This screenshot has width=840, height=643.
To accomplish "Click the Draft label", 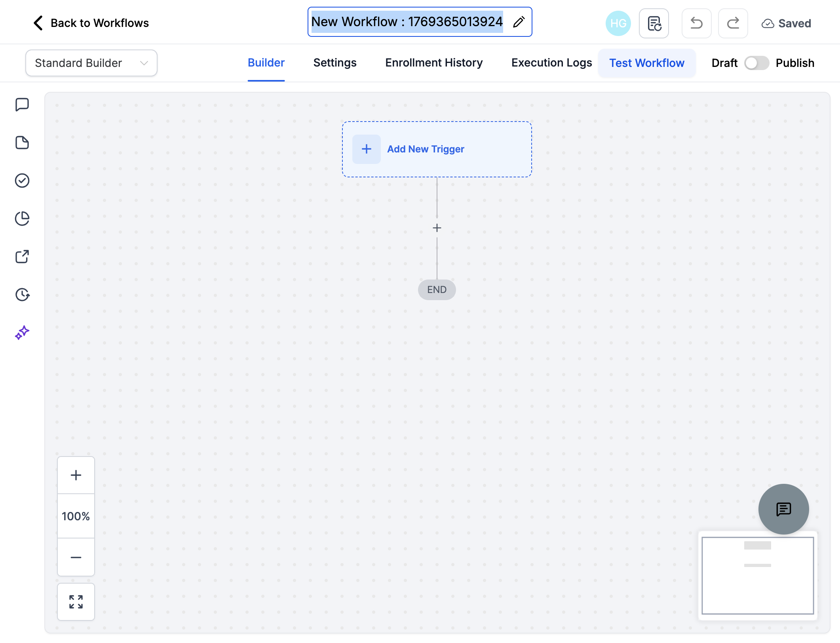I will (x=724, y=63).
